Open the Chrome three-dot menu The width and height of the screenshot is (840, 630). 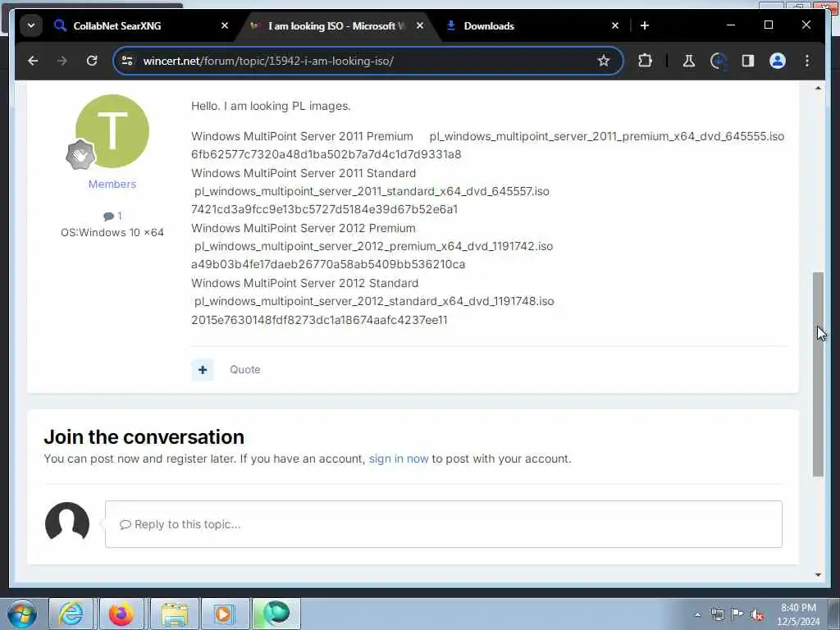click(807, 61)
